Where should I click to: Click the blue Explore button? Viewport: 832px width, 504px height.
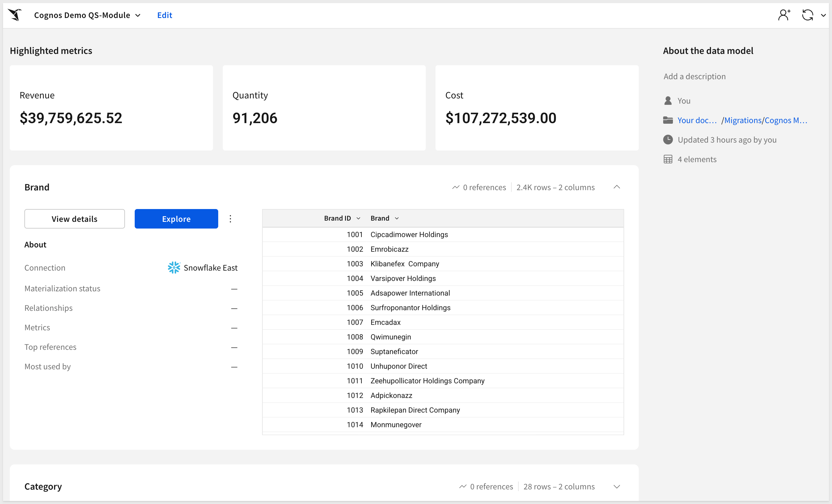pos(176,219)
